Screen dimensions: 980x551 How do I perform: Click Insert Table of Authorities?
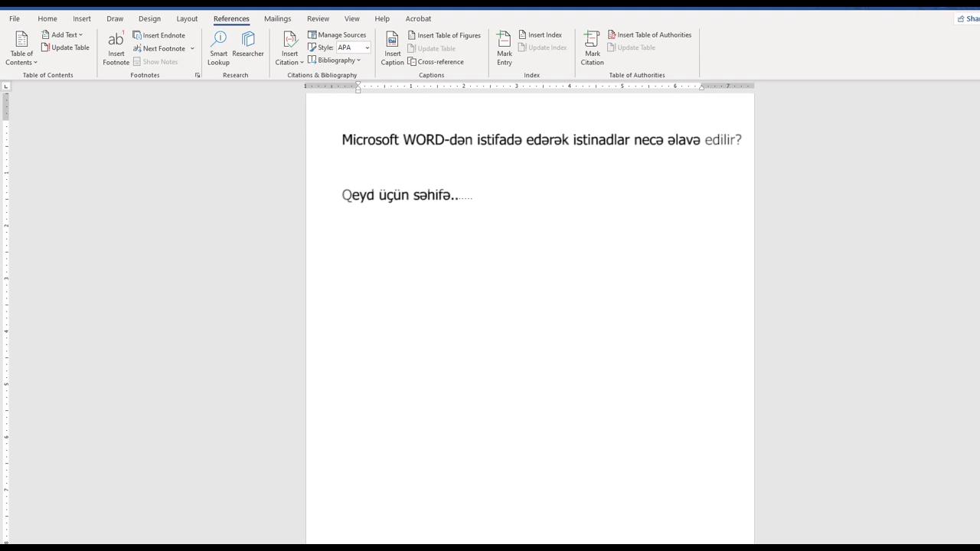pos(649,34)
